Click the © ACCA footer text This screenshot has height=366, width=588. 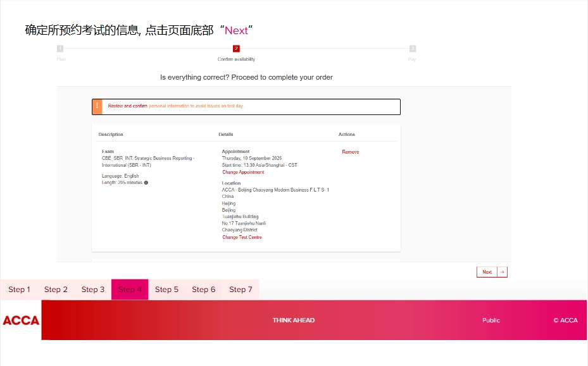(x=565, y=320)
